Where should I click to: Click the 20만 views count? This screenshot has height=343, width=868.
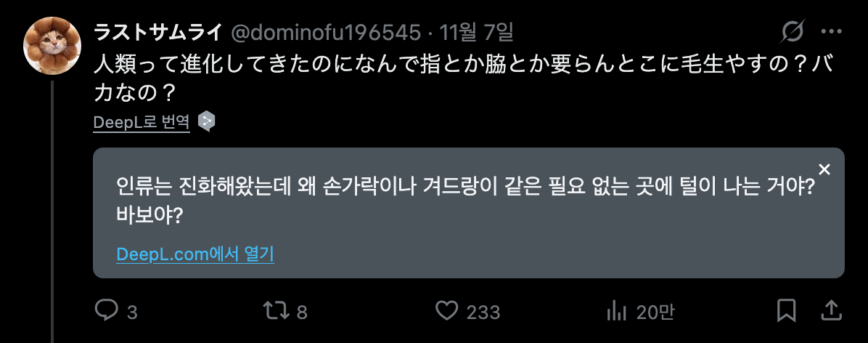pyautogui.click(x=655, y=312)
